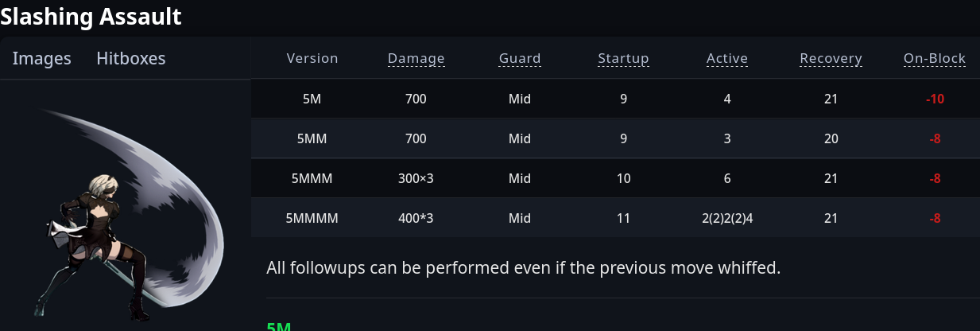The height and width of the screenshot is (331, 980).
Task: Click the On-Block column header
Action: 935,58
